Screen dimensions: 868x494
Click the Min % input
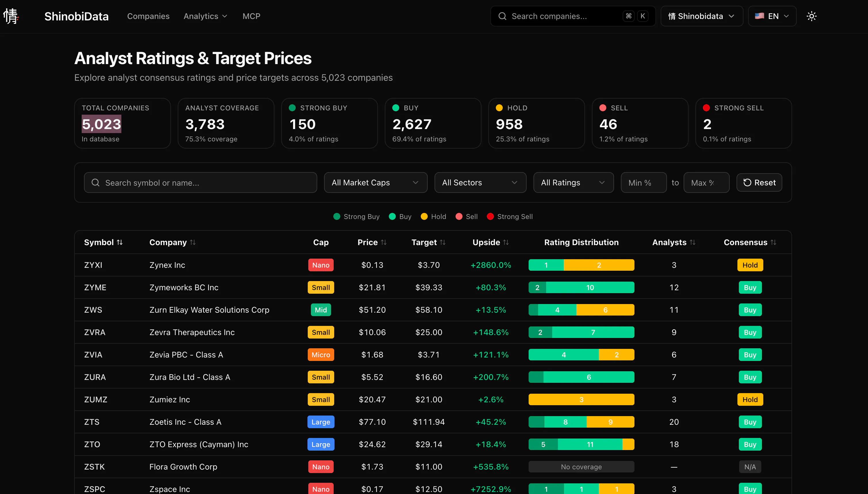pos(644,182)
